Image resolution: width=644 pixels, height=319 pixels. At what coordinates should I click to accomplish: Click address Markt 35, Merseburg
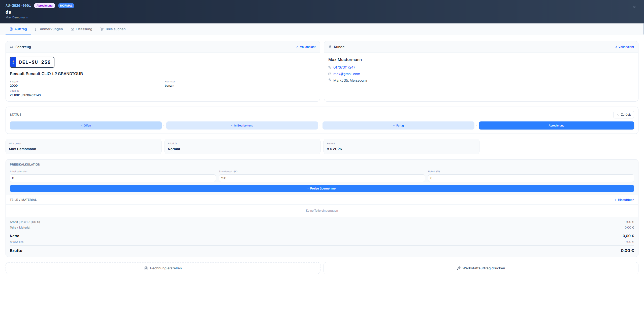[350, 80]
